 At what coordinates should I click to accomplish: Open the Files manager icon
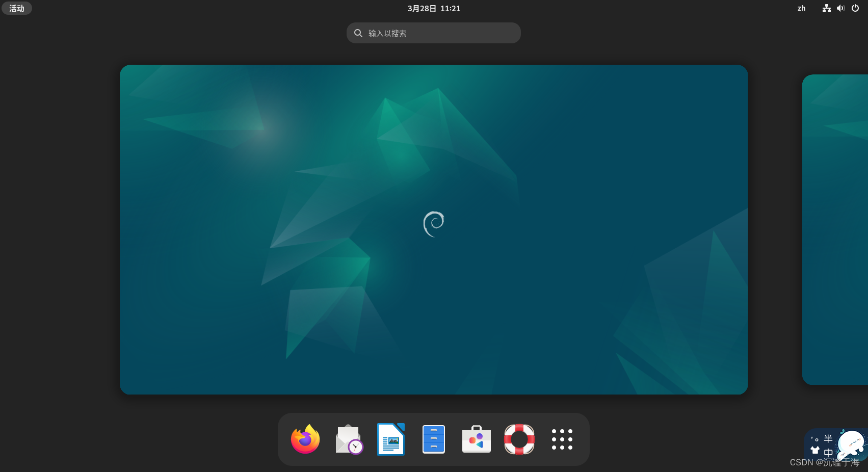[434, 439]
